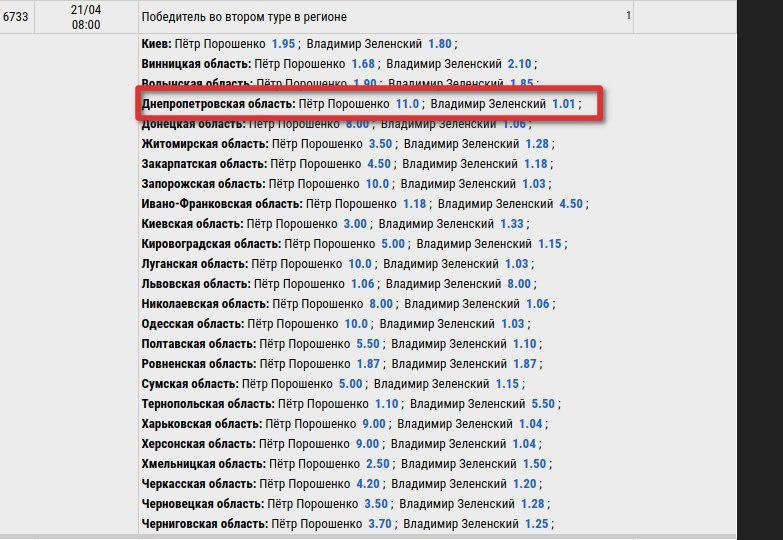Select Zelensky's 1.80 odds for Kiev
The width and height of the screenshot is (783, 540).
click(440, 45)
